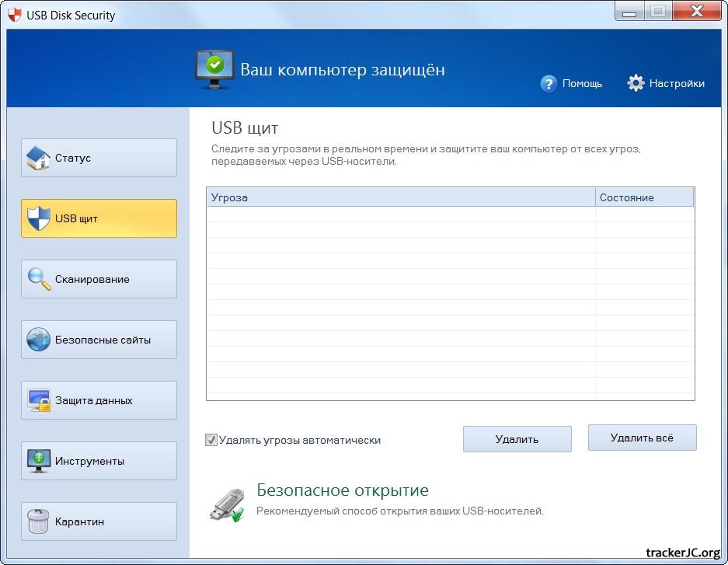The width and height of the screenshot is (728, 565).
Task: Sort by the Угроза column header
Action: coord(400,197)
